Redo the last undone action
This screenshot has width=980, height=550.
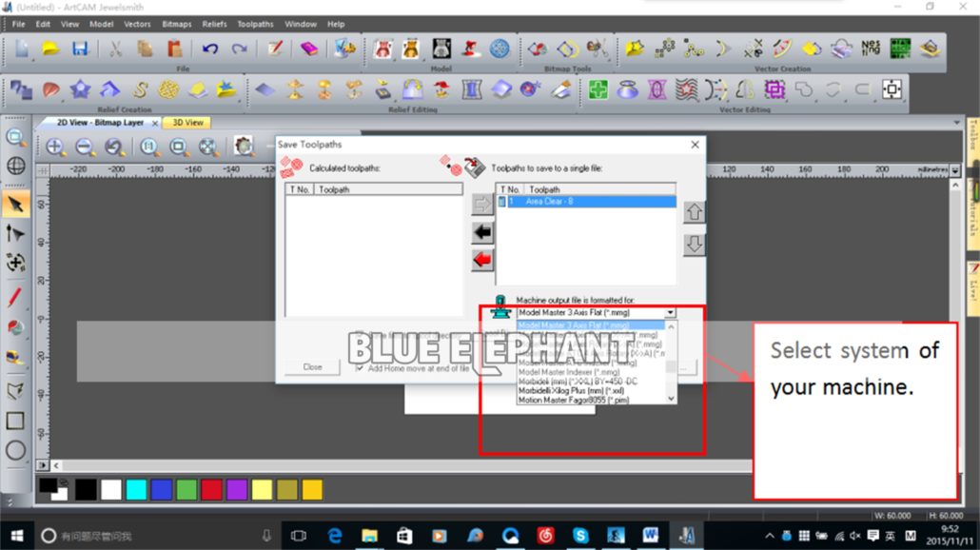click(x=240, y=49)
